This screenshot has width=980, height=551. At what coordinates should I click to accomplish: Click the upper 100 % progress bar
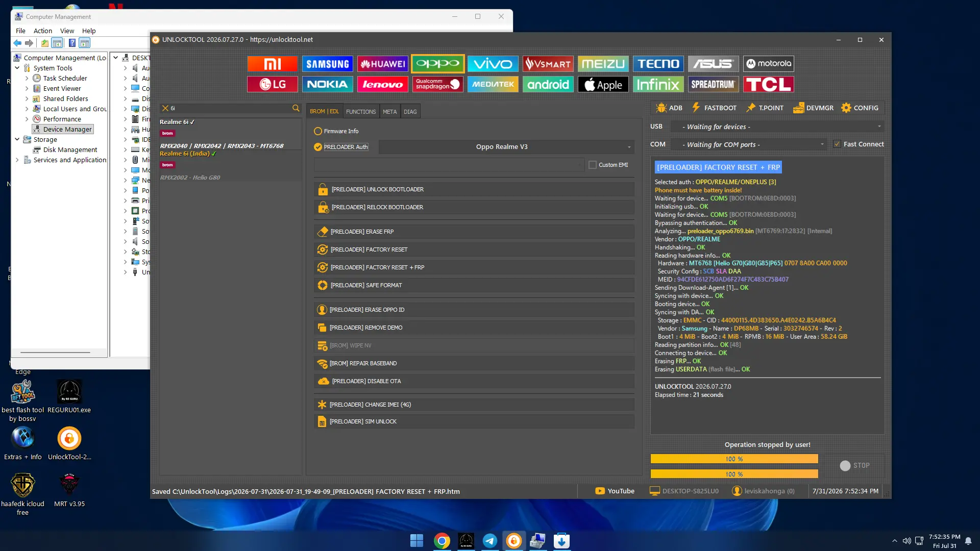pos(734,459)
